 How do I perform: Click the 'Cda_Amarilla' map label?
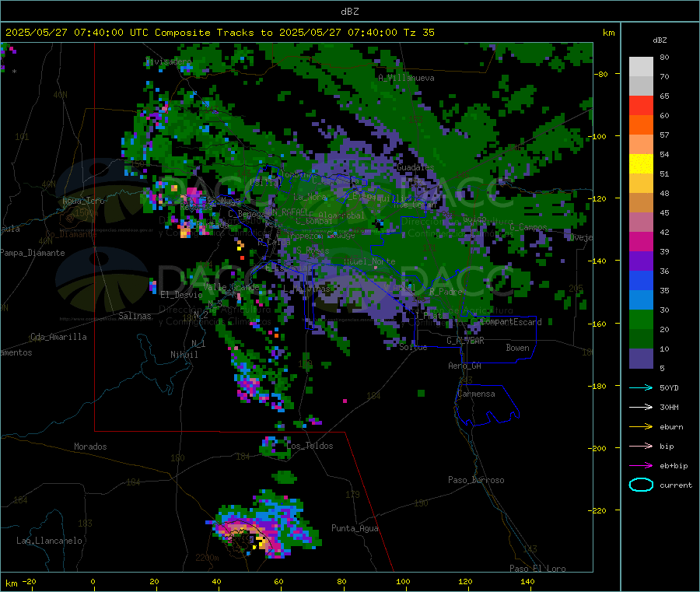(58, 337)
